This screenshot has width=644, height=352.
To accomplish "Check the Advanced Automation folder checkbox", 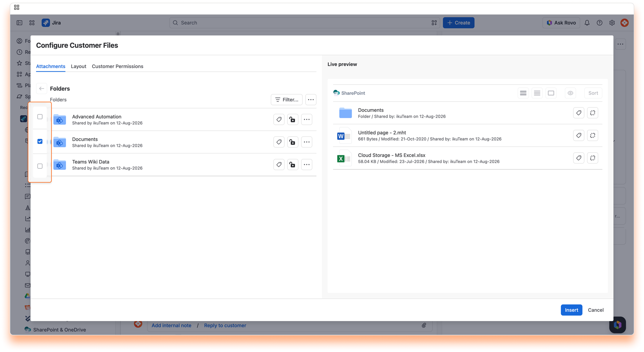I will click(x=40, y=117).
